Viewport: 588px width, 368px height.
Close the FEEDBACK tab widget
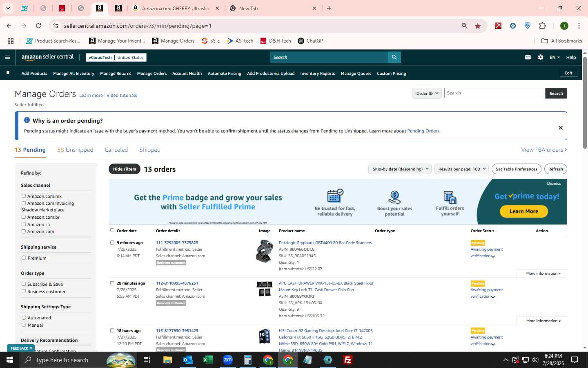point(31,348)
